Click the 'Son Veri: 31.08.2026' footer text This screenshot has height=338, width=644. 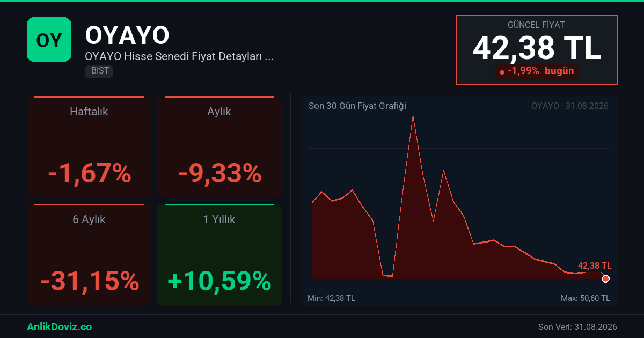tap(577, 327)
